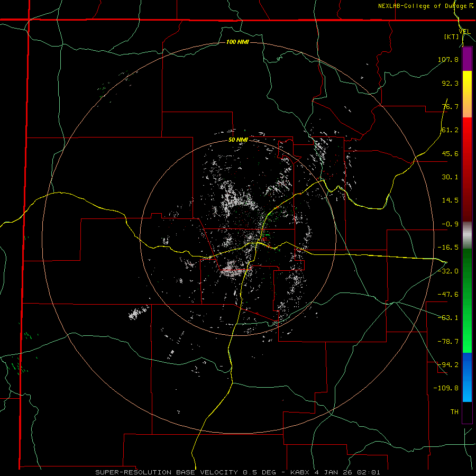Click the TH threshold label

pos(454,412)
